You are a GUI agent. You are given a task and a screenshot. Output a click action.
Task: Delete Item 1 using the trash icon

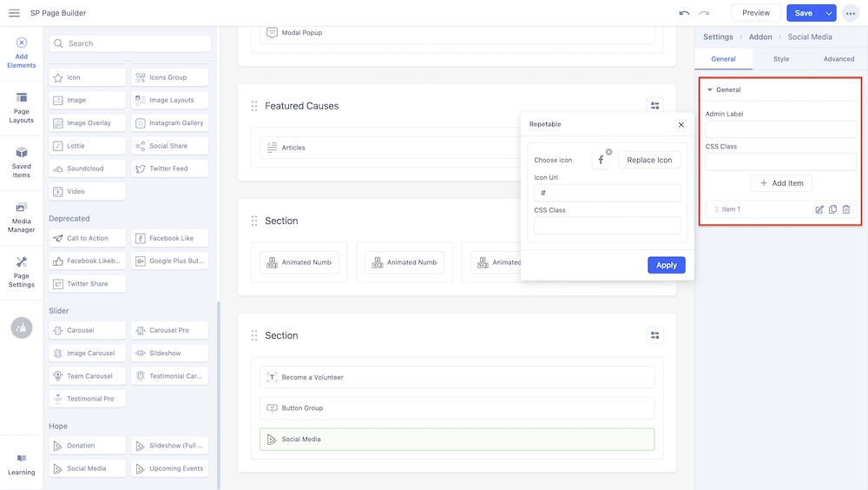846,209
